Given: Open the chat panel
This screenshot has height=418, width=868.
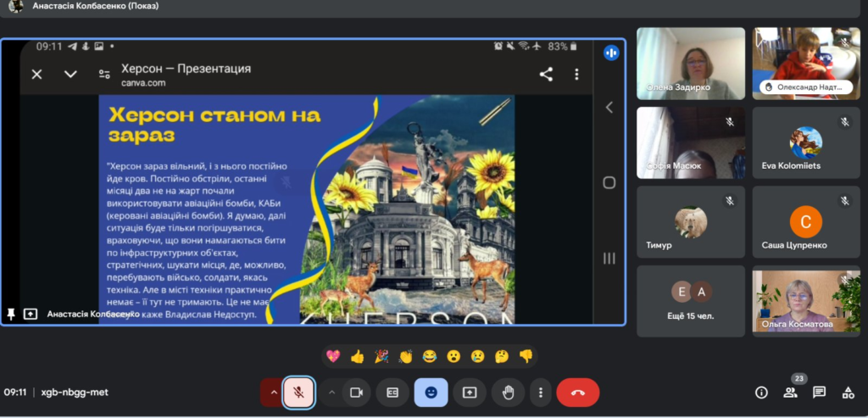Looking at the screenshot, I should coord(819,393).
